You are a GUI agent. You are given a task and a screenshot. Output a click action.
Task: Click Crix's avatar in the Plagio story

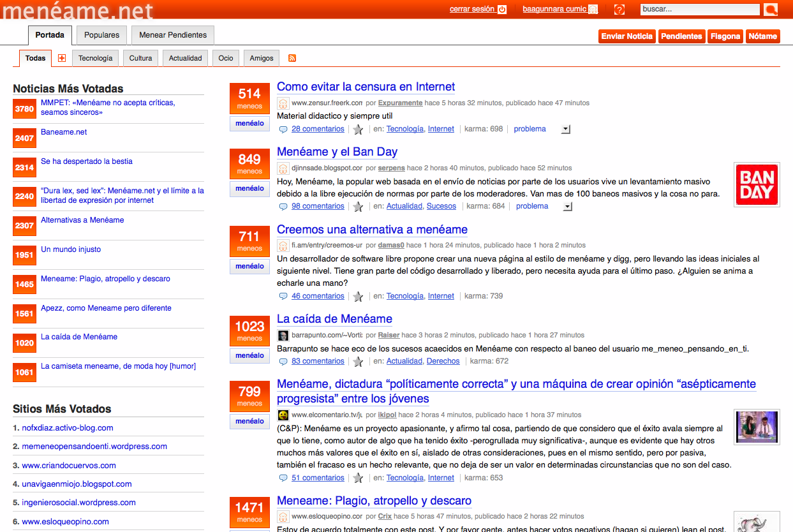click(283, 516)
